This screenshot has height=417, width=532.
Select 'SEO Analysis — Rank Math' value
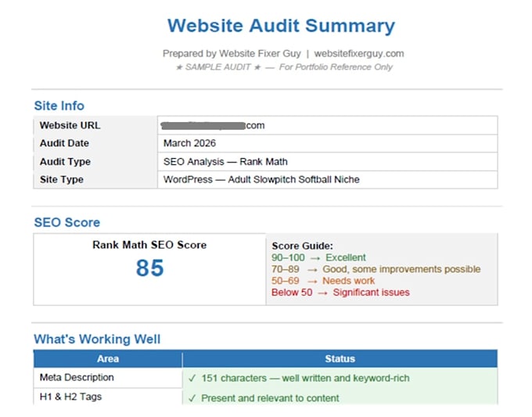tap(225, 161)
